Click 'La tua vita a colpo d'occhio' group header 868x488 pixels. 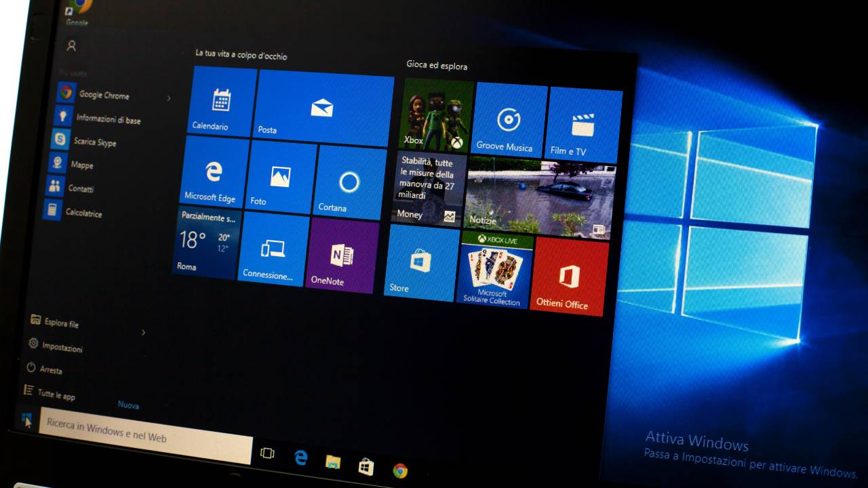pos(241,54)
